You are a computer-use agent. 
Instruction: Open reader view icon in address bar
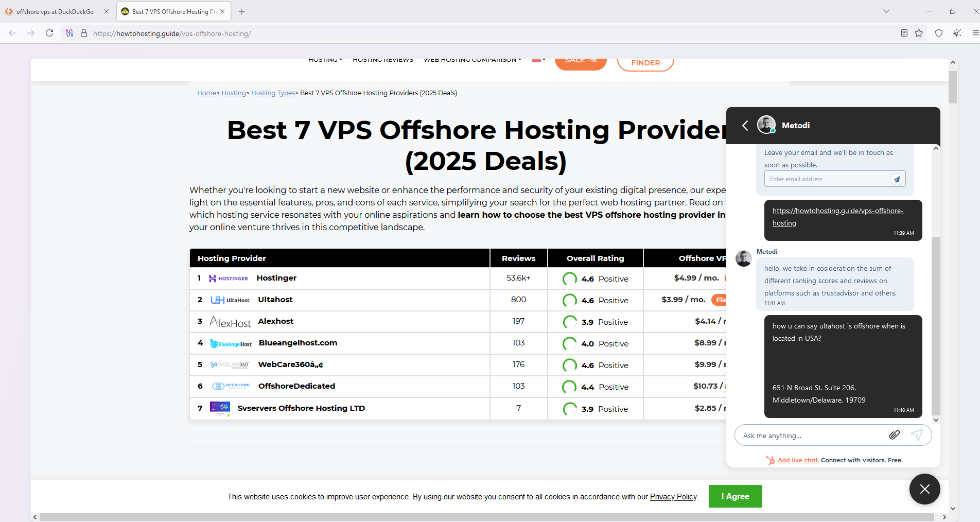coord(904,33)
